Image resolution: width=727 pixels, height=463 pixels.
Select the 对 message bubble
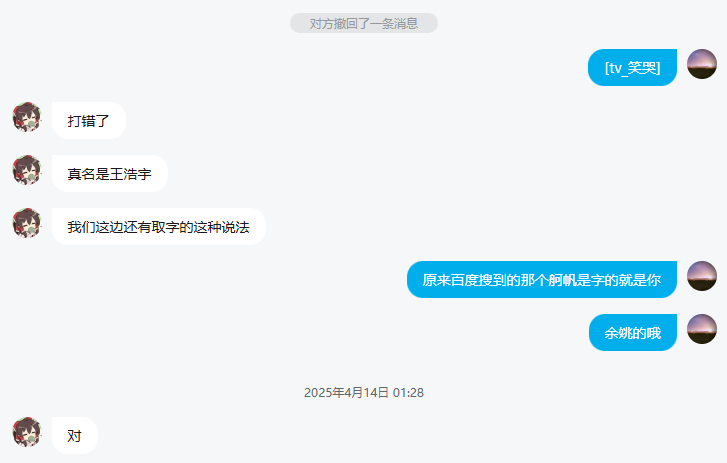[x=75, y=436]
